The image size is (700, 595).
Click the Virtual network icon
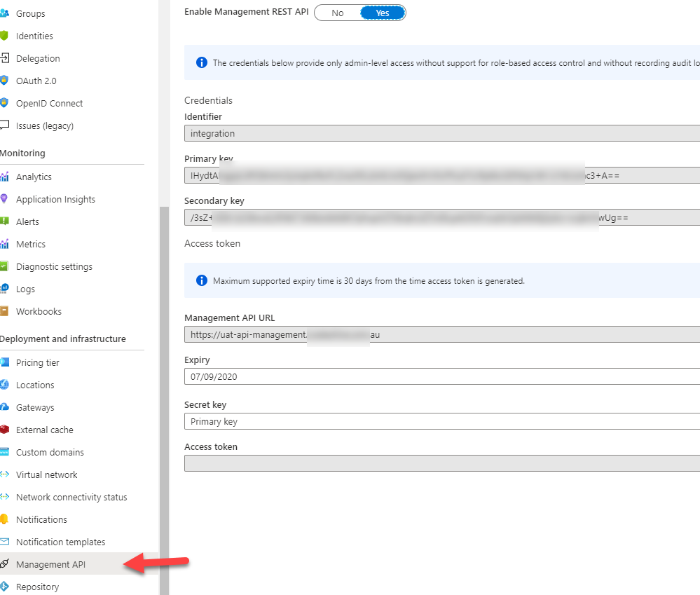pyautogui.click(x=4, y=475)
